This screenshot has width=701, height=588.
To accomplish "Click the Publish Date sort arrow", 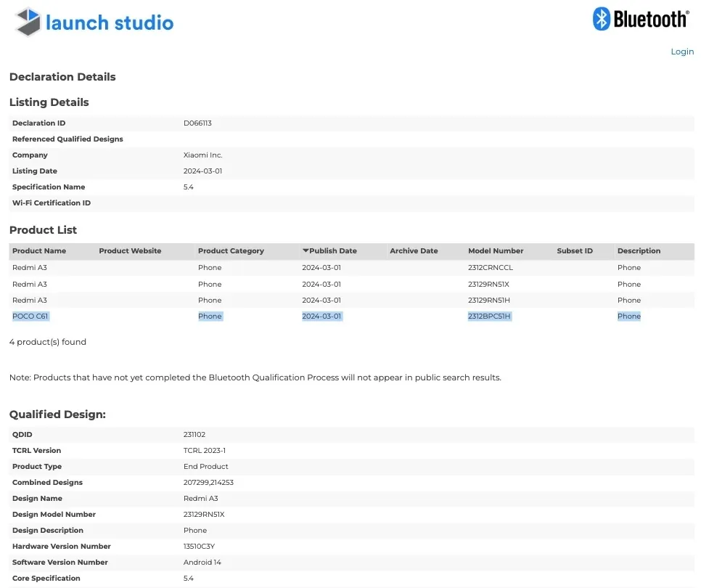I will click(306, 250).
